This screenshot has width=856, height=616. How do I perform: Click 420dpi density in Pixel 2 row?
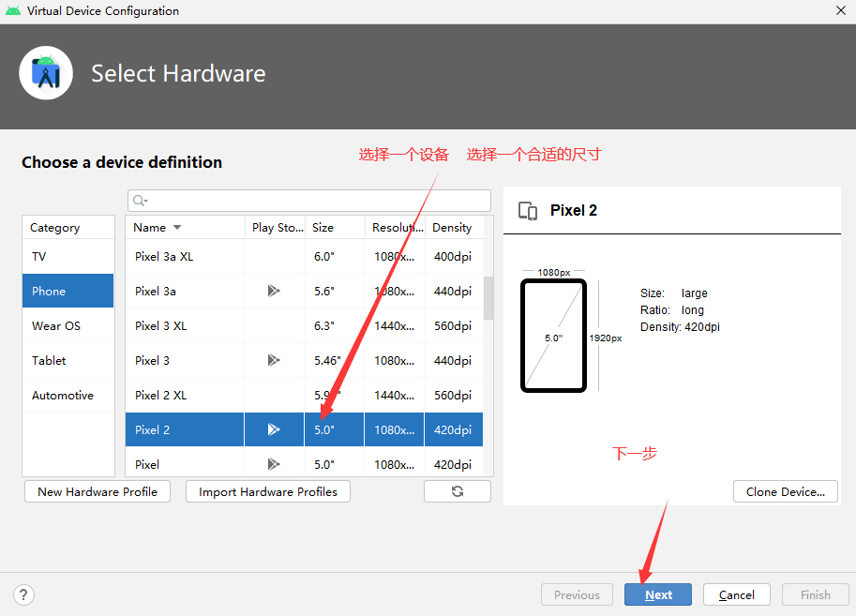(453, 429)
